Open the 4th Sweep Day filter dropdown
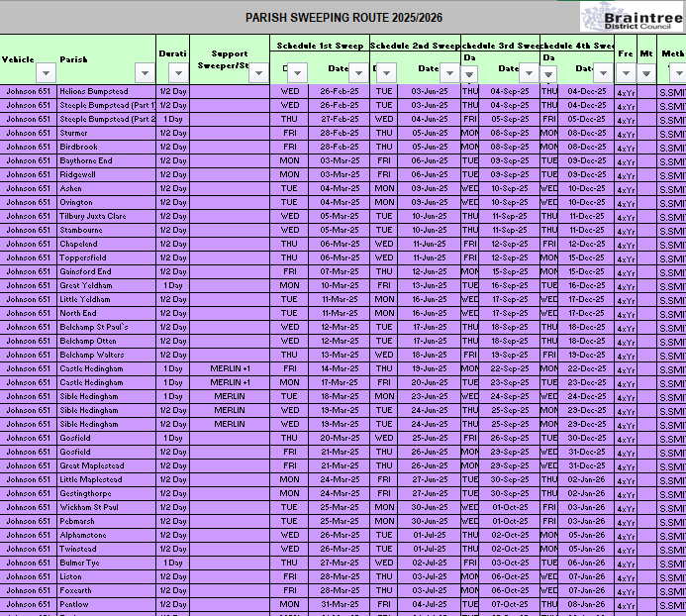The height and width of the screenshot is (616, 686). [548, 74]
